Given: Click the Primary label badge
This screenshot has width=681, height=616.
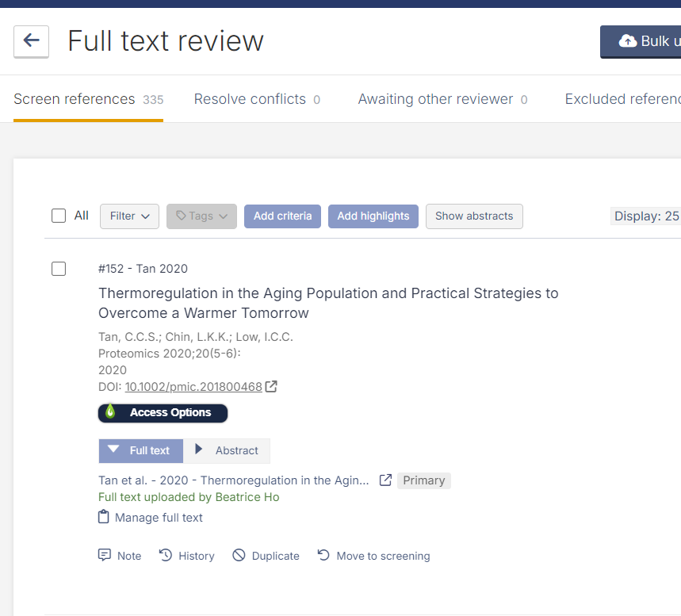Looking at the screenshot, I should pyautogui.click(x=424, y=480).
